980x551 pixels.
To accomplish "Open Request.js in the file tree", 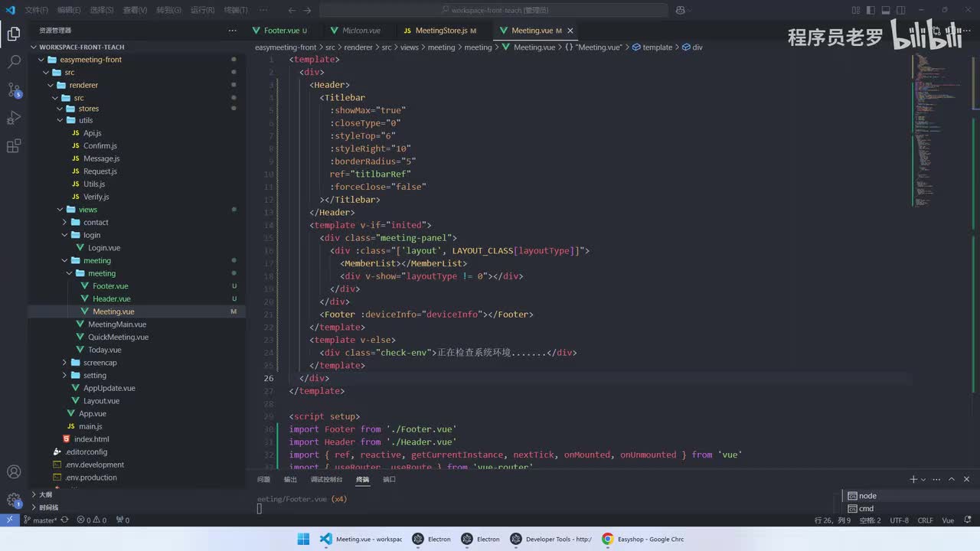I will click(100, 171).
